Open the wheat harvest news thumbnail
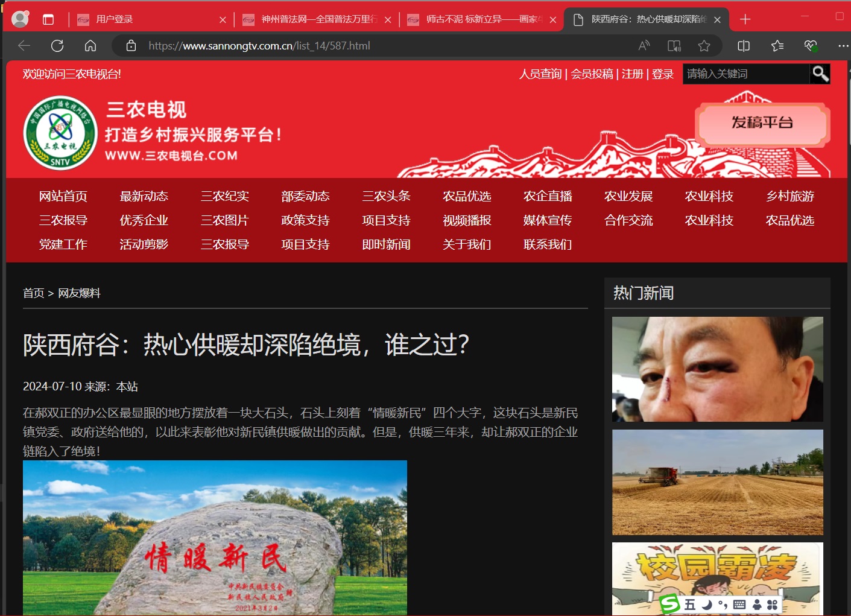Screen dimensions: 851x616 point(717,482)
